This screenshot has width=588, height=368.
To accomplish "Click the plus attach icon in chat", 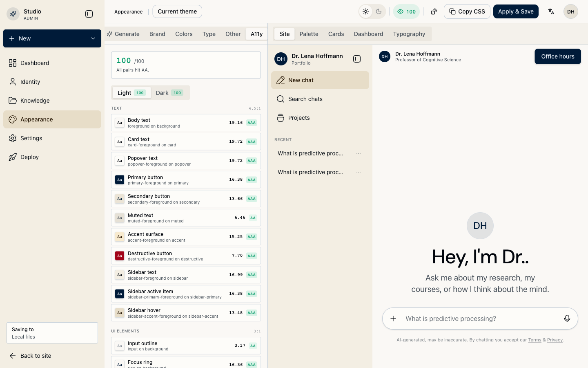I will [x=393, y=319].
